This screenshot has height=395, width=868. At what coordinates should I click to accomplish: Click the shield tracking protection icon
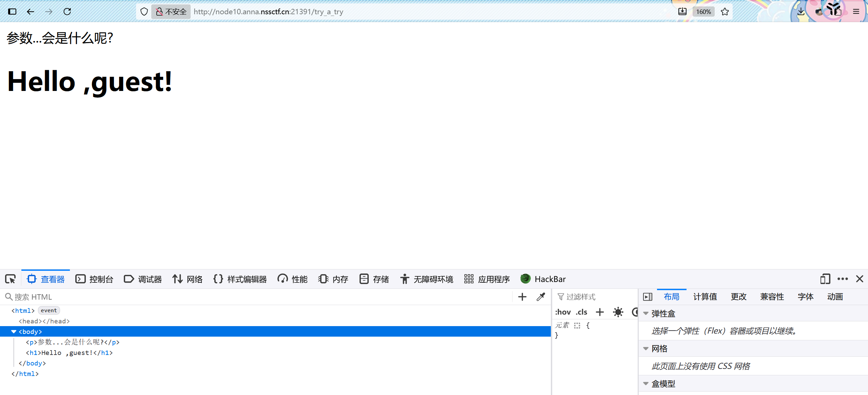coord(144,12)
